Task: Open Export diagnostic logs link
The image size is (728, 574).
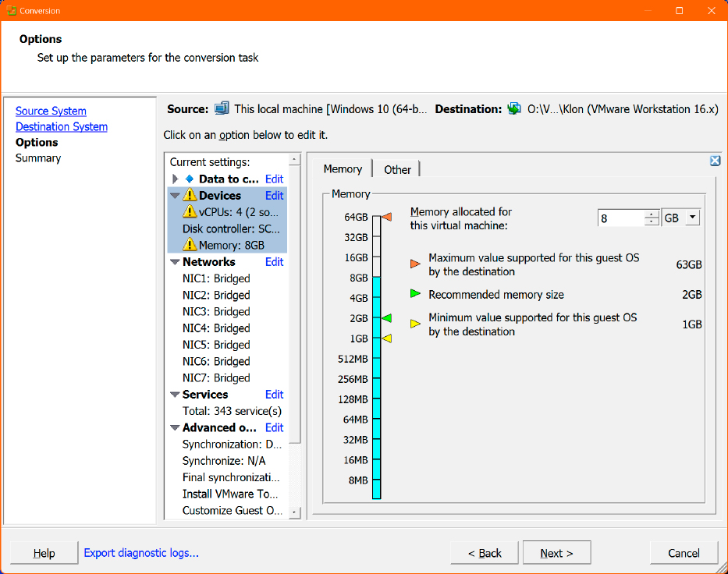Action: pyautogui.click(x=141, y=553)
